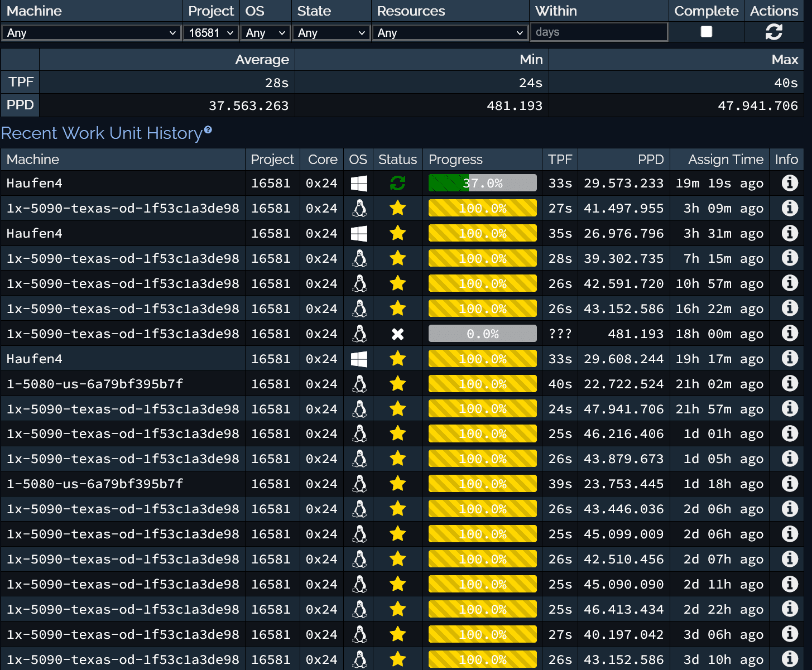Toggle the Complete checkbox

tap(706, 32)
